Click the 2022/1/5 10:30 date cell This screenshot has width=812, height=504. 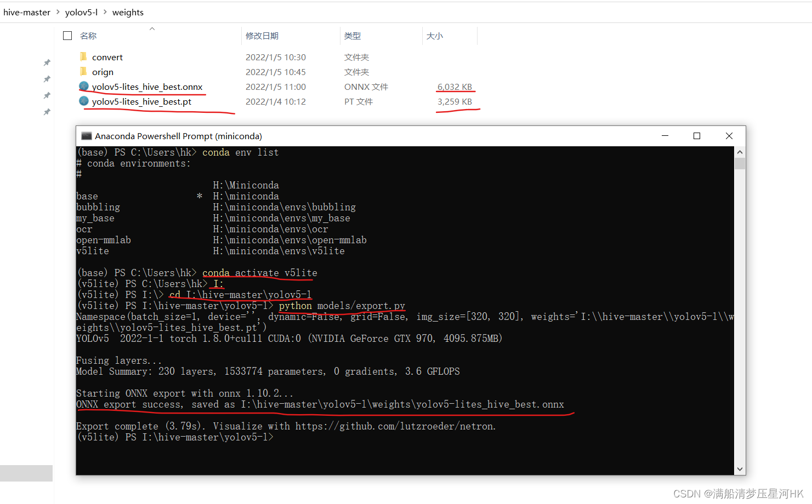276,57
